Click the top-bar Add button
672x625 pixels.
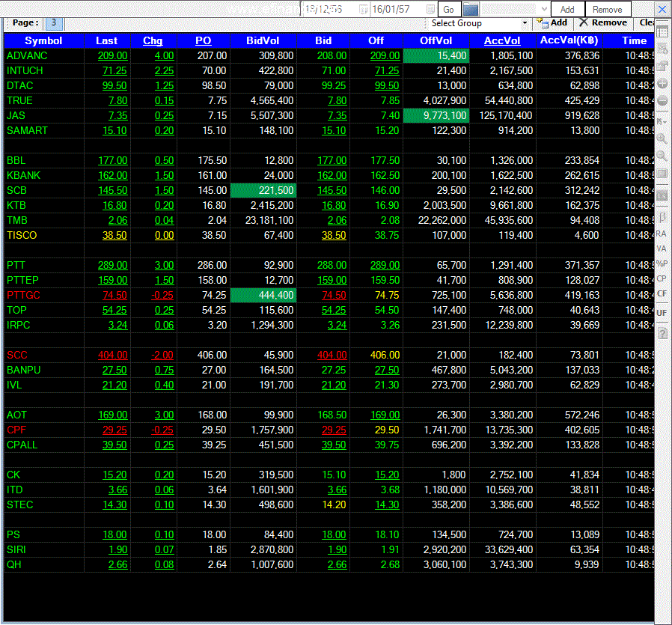point(567,10)
